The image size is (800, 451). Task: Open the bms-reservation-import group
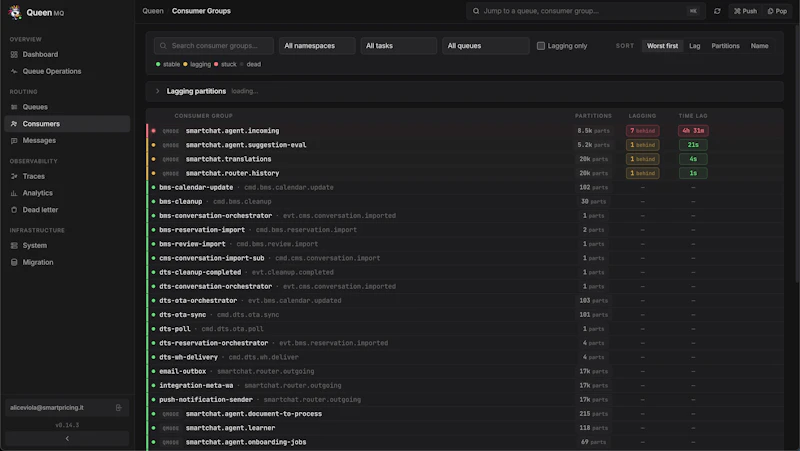[x=202, y=230]
